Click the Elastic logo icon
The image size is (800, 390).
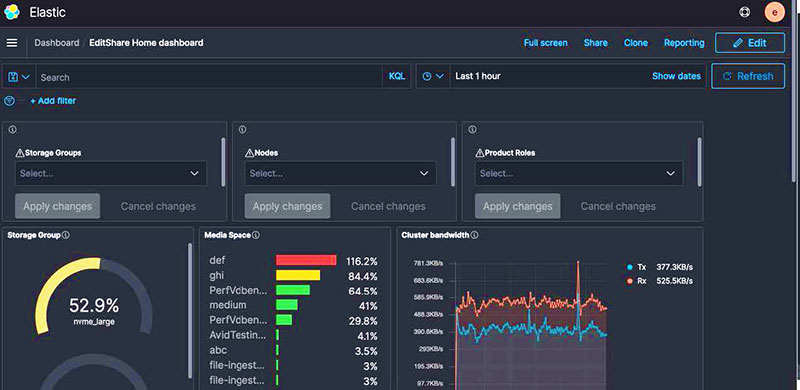tap(12, 12)
